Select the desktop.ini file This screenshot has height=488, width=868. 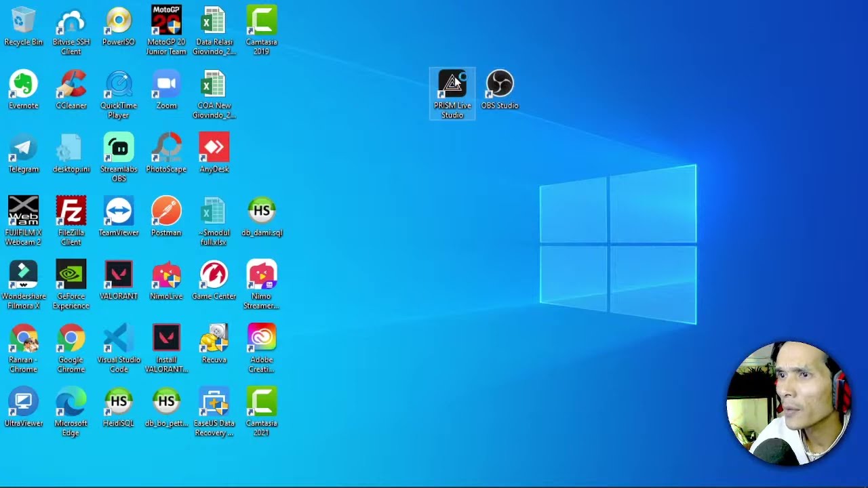coord(71,155)
